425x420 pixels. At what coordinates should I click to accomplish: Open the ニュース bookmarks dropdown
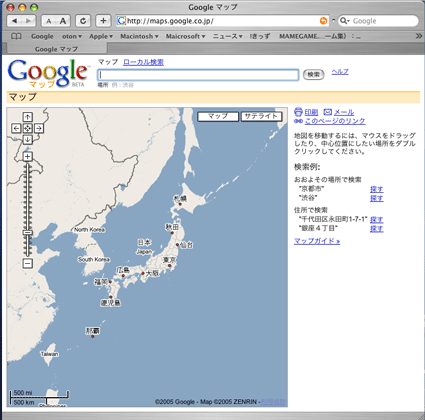[227, 36]
